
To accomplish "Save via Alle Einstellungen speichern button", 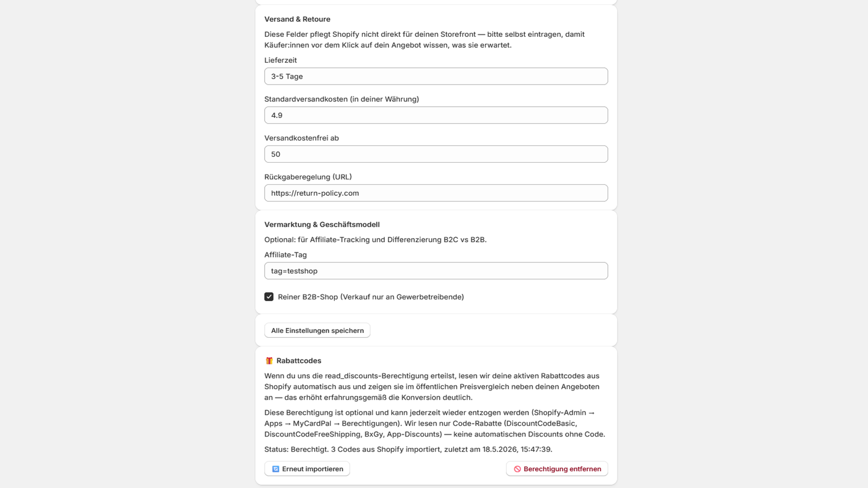I will [317, 330].
